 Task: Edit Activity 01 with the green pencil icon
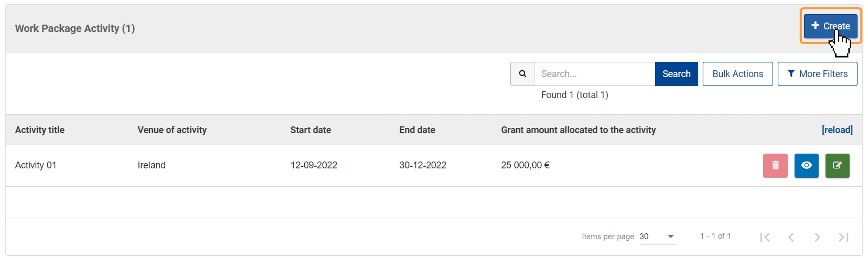837,165
